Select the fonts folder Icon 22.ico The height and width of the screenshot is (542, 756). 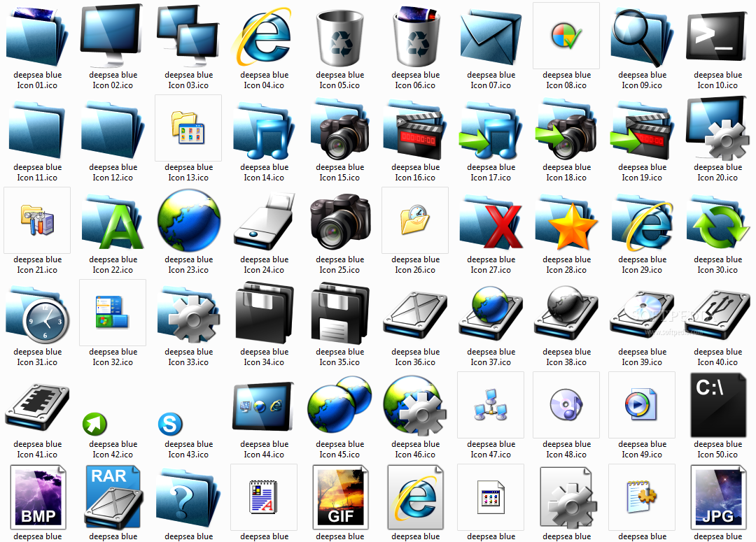pos(113,222)
